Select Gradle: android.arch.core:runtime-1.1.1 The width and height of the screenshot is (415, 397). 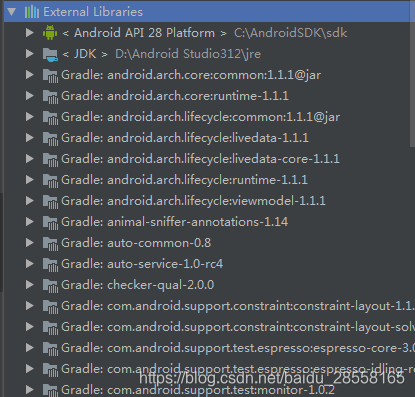(x=175, y=96)
